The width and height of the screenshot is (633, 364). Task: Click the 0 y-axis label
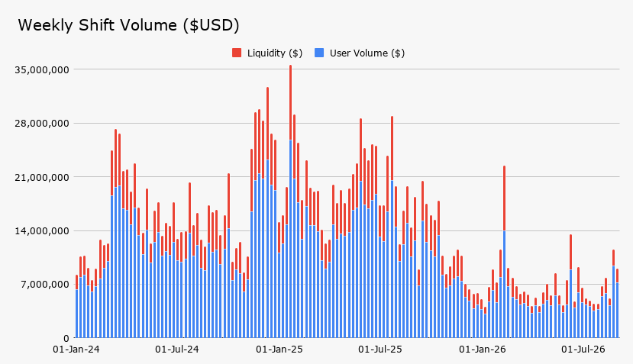tap(66, 338)
